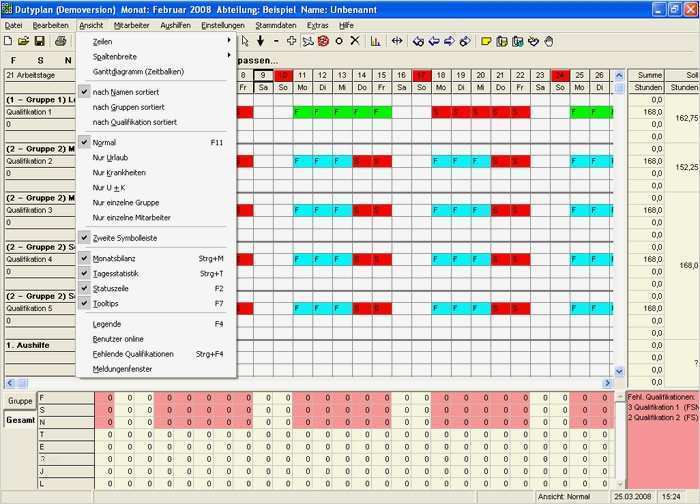Image resolution: width=700 pixels, height=504 pixels.
Task: Select 'nach Gruppen sortiert' option
Action: tap(156, 107)
